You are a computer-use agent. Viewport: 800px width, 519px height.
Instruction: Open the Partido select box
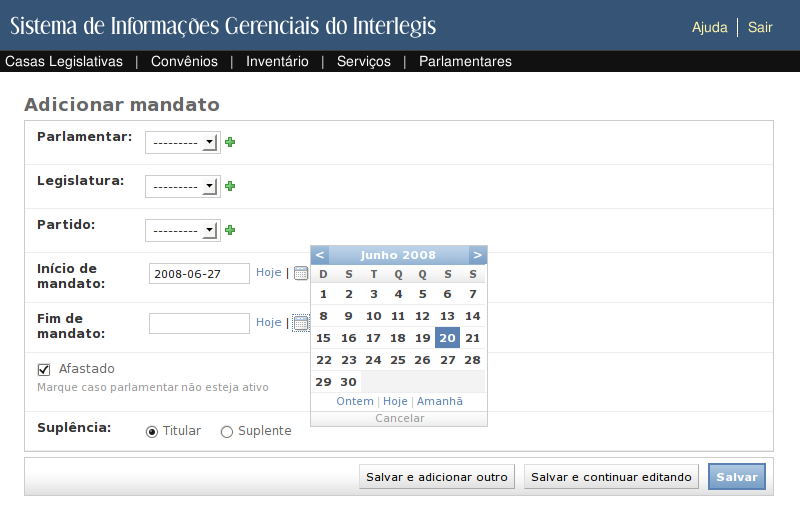[182, 231]
